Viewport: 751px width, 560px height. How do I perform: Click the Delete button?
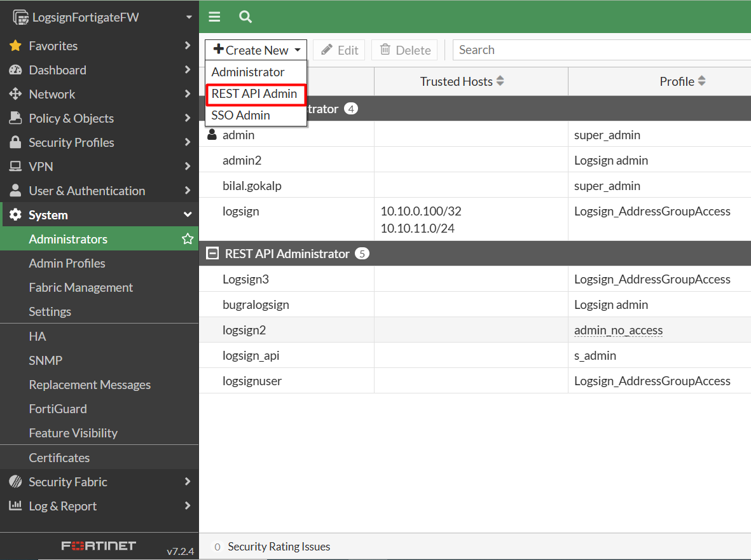(x=404, y=50)
